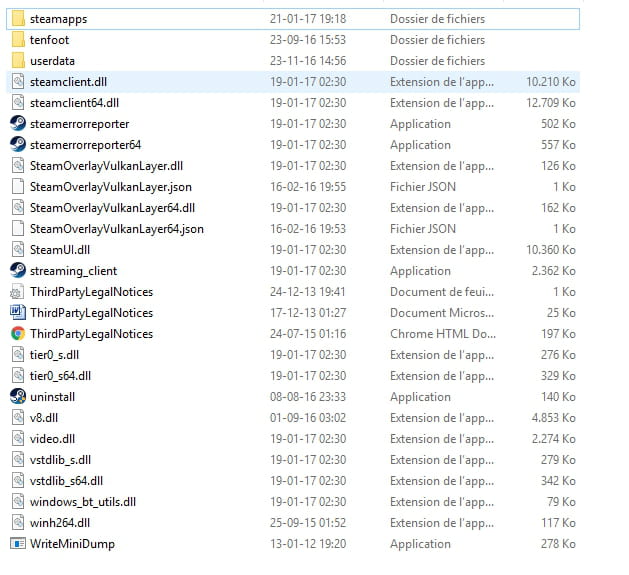Click the SteamOverlayVulkanLayer64.dll file name
Image resolution: width=629 pixels, height=575 pixels.
click(112, 208)
